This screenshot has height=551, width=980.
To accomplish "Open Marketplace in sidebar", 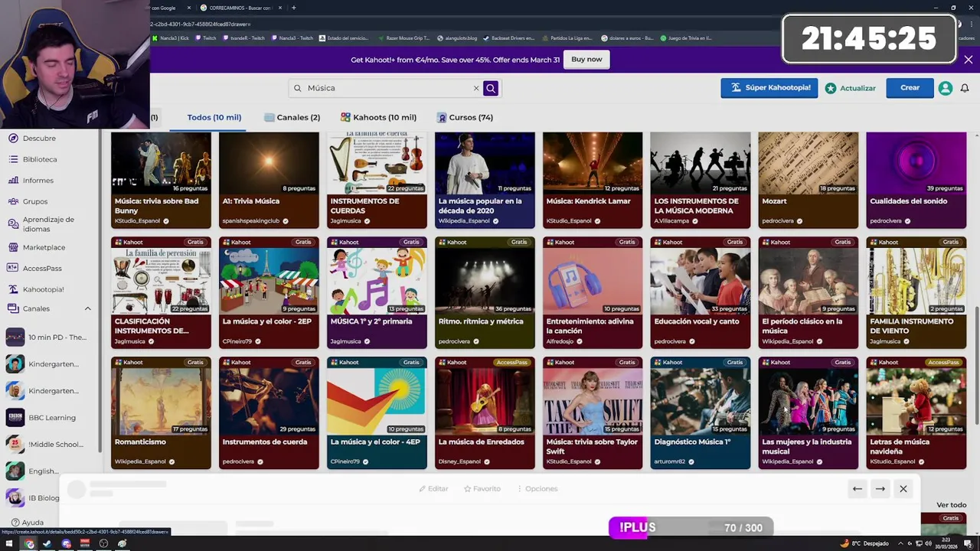I will pos(44,247).
